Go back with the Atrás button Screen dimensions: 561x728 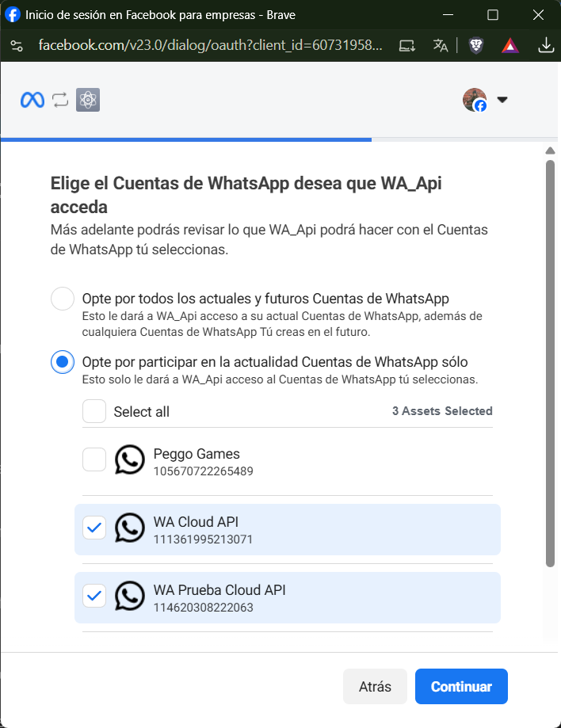click(375, 687)
